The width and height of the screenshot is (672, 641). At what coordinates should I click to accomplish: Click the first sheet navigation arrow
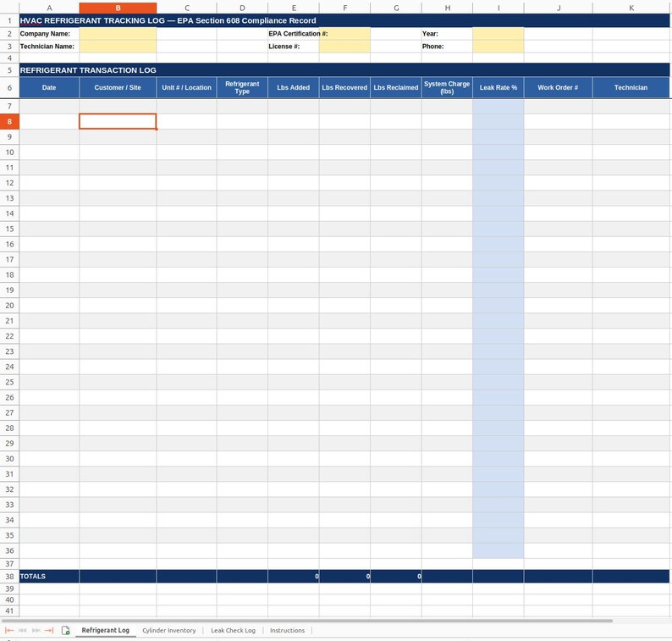pyautogui.click(x=9, y=630)
